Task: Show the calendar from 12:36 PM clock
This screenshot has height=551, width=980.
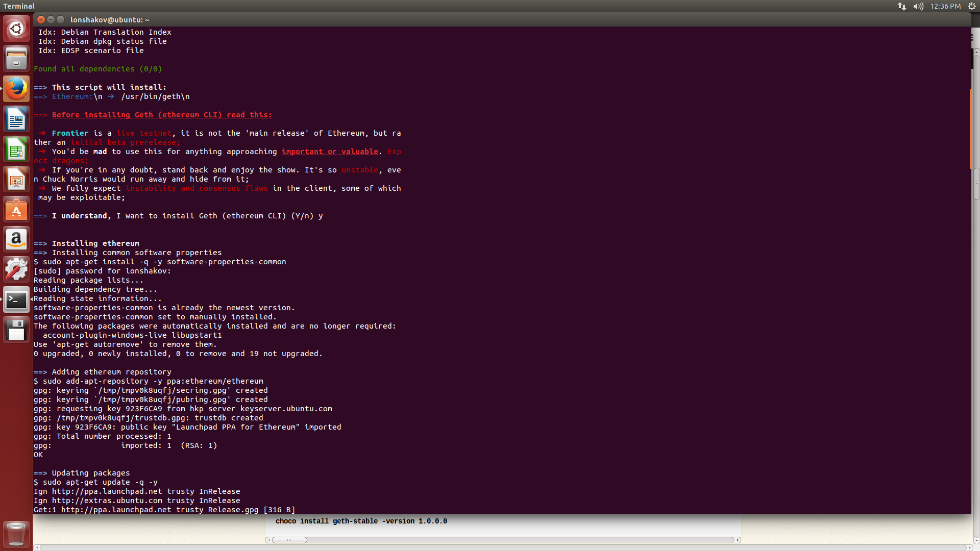Action: click(945, 6)
